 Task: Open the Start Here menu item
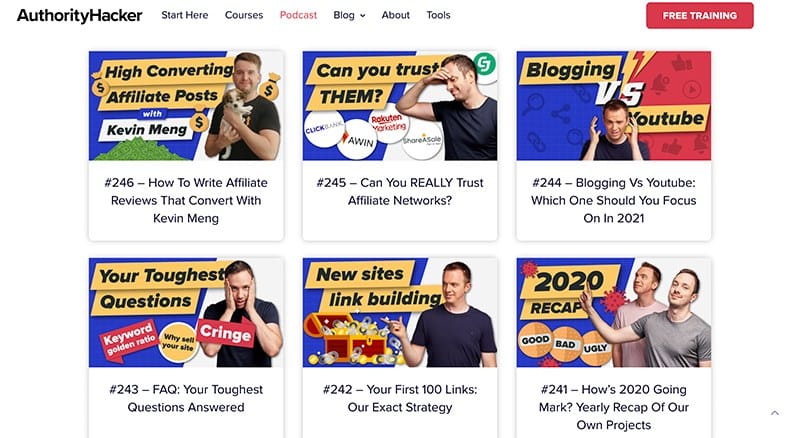[x=185, y=15]
